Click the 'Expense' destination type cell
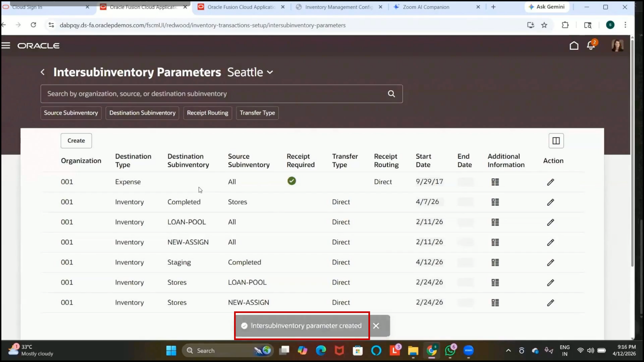Image resolution: width=644 pixels, height=362 pixels. click(x=128, y=182)
